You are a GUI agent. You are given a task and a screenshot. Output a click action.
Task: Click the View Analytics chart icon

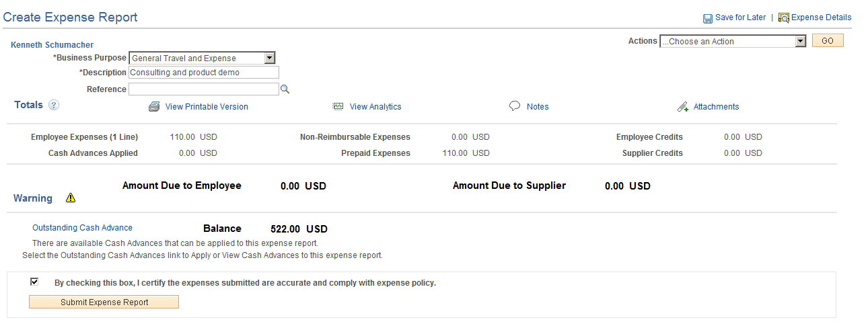pyautogui.click(x=338, y=107)
